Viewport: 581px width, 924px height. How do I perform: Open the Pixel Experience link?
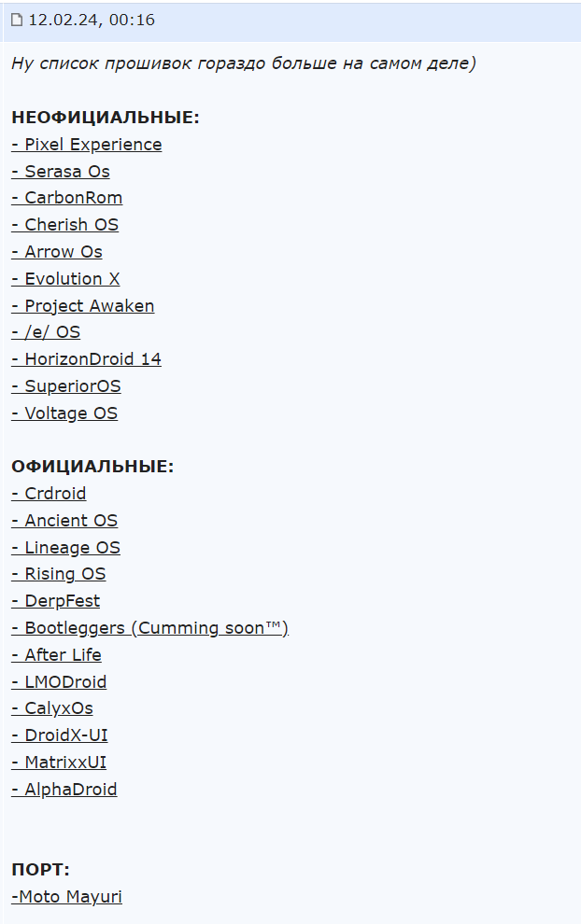(x=87, y=145)
